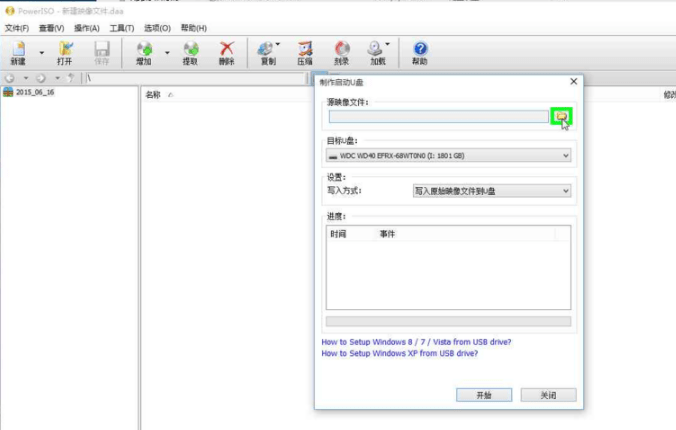Click the 关闭 (Close) button
The image size is (676, 430).
(548, 395)
